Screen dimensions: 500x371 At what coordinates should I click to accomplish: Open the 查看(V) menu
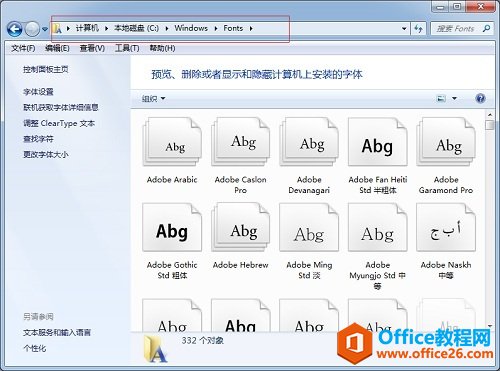(92, 48)
